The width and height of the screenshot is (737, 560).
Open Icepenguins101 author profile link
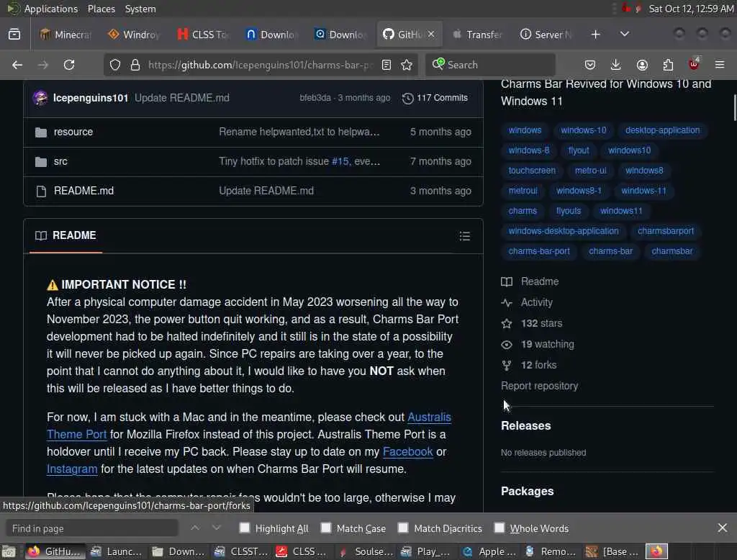[x=90, y=98]
